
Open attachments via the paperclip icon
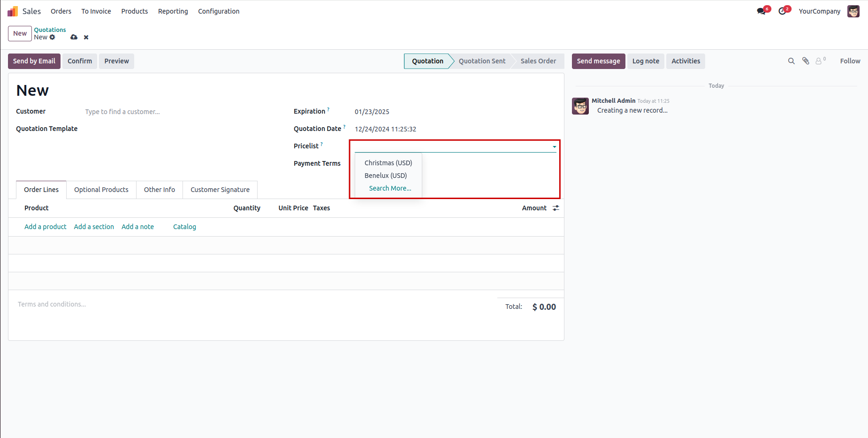[x=806, y=61]
